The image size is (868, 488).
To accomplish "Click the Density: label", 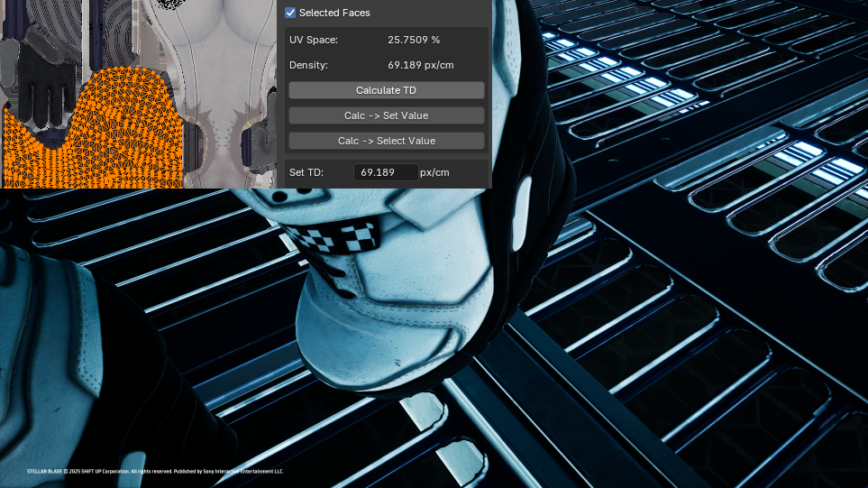I will [308, 65].
